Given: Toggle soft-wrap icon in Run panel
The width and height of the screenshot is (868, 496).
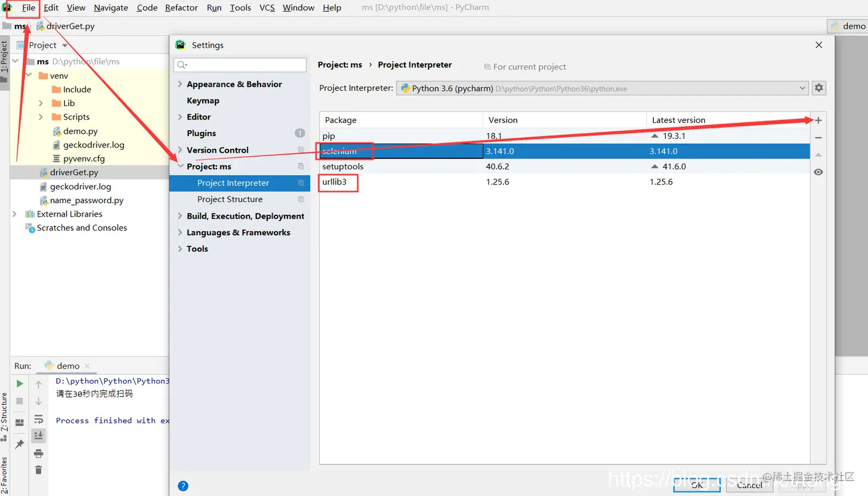Looking at the screenshot, I should click(38, 419).
